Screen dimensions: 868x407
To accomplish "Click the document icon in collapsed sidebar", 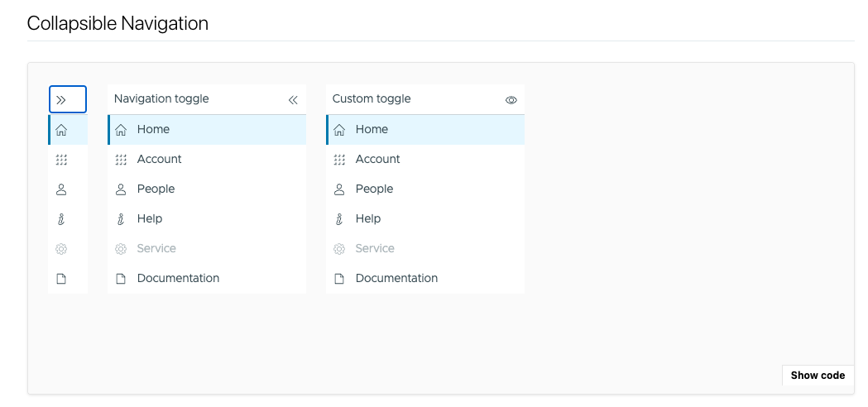I will 61,279.
